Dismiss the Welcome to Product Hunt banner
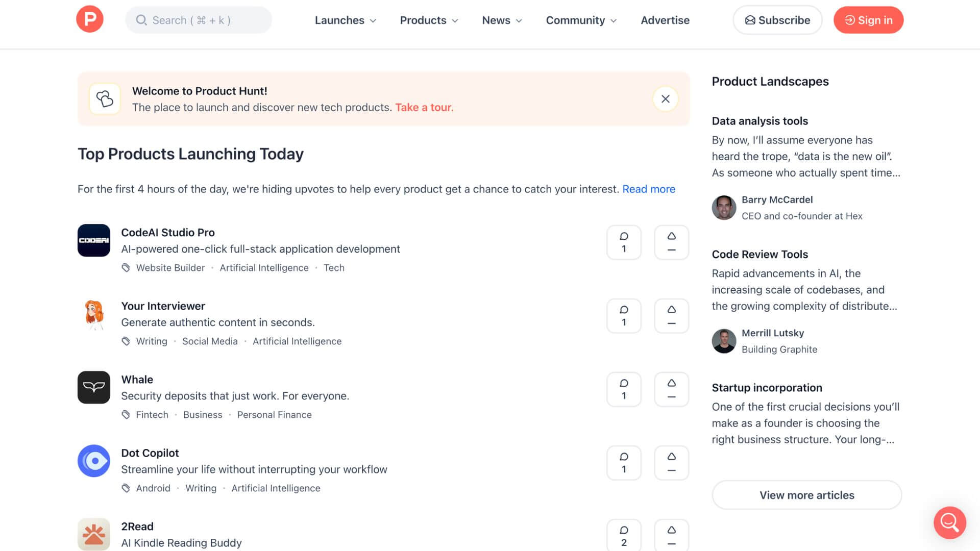The height and width of the screenshot is (551, 980). pyautogui.click(x=666, y=99)
